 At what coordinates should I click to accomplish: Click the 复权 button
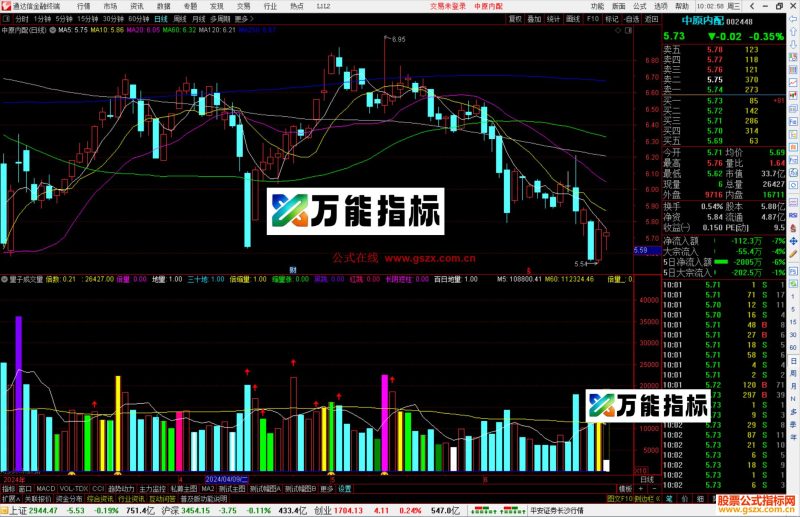(x=515, y=19)
